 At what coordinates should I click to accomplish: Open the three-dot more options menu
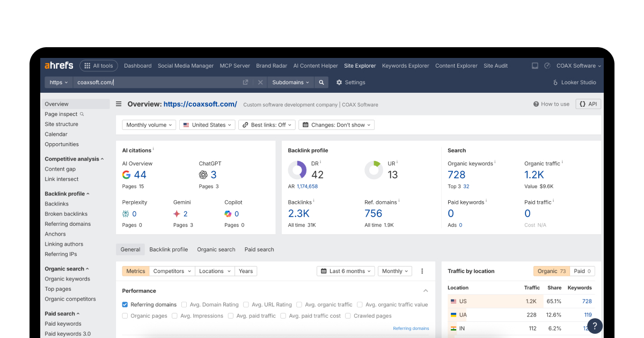[422, 271]
